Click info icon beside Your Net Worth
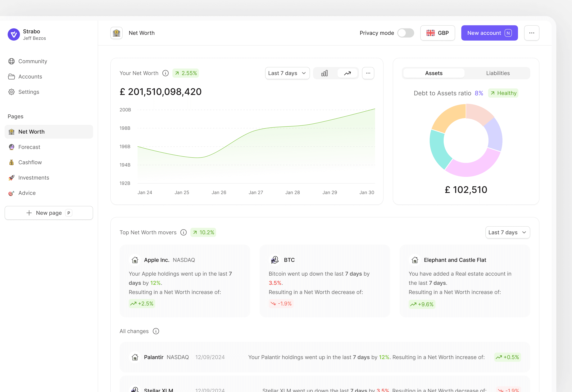 (x=165, y=73)
